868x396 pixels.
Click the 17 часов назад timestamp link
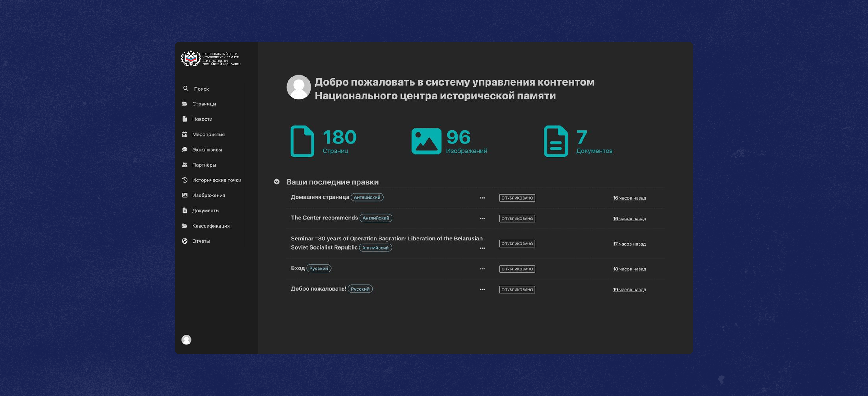(x=629, y=244)
